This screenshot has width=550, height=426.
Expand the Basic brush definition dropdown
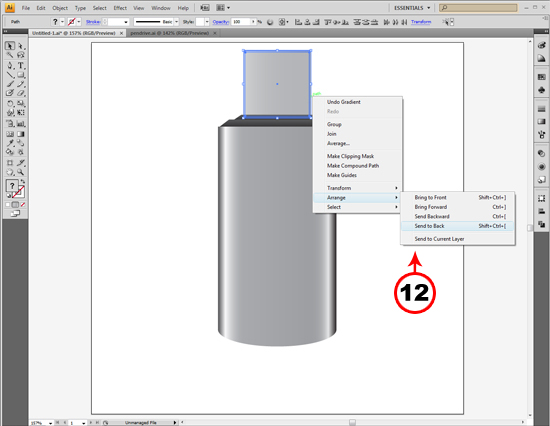[176, 22]
